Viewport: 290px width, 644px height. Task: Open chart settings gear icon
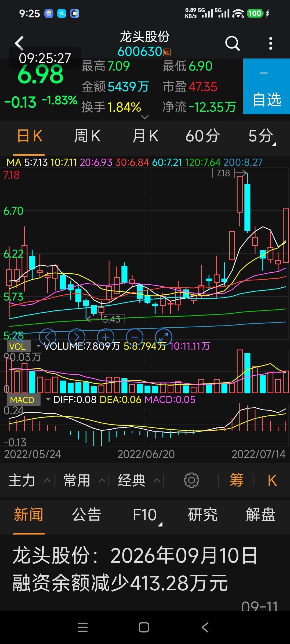[x=191, y=480]
